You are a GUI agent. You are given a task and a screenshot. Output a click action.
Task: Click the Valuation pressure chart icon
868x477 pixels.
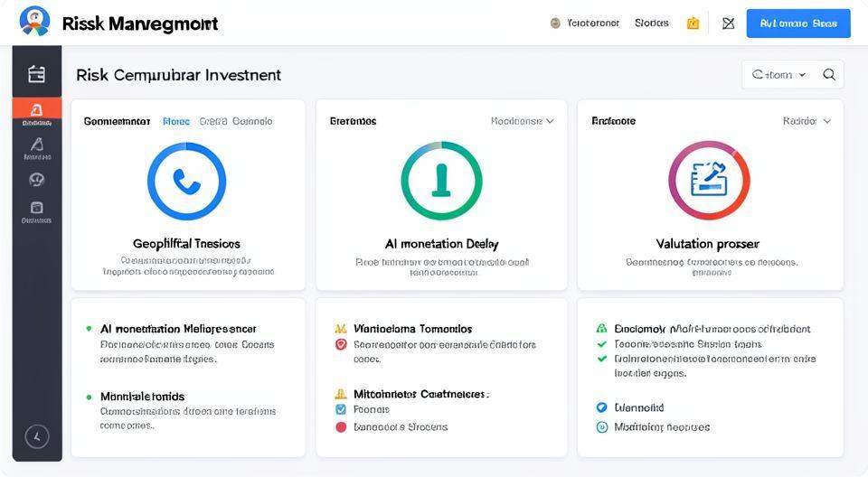[x=709, y=181]
